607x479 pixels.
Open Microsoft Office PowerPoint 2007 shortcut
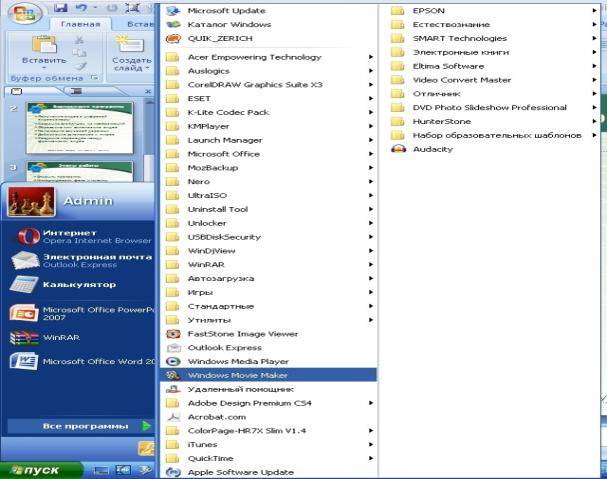[82, 313]
